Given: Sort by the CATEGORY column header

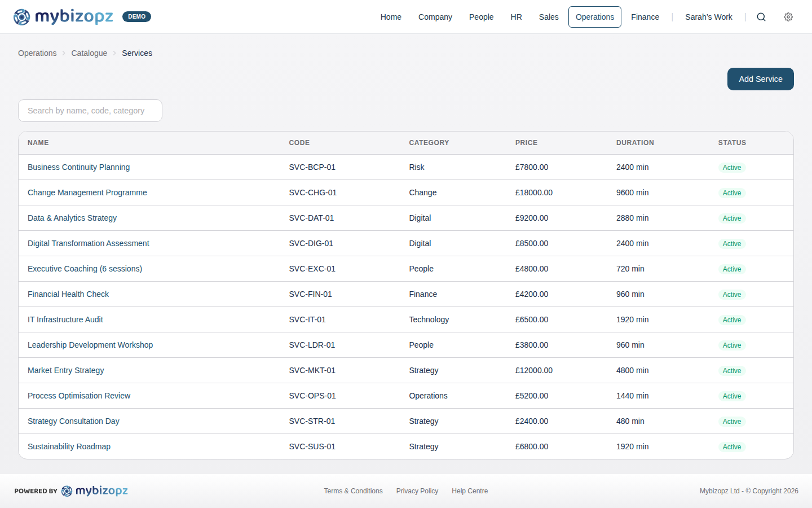Looking at the screenshot, I should (x=429, y=143).
